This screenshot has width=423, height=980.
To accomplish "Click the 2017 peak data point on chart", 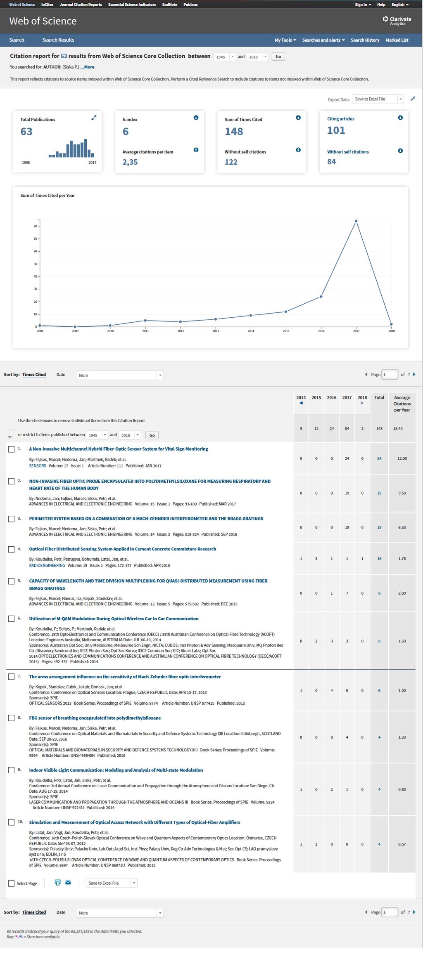I will (356, 221).
